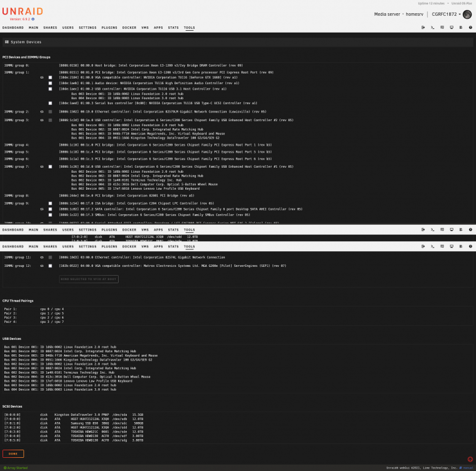Click reset icon in IOMMU group 12 row
The image size is (476, 471).
tap(42, 266)
